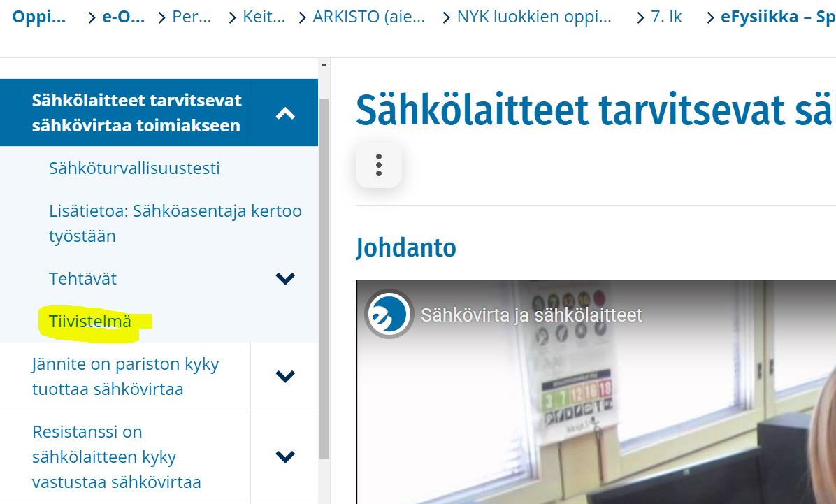This screenshot has height=504, width=836.
Task: Go to the 7. lk breadcrumb
Action: pyautogui.click(x=666, y=17)
